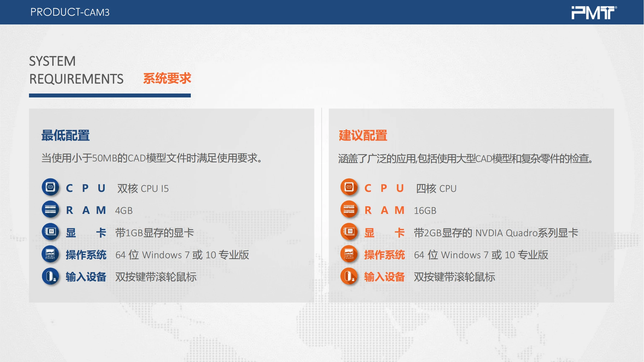This screenshot has width=644, height=362.
Task: Select the PRODUCT-CAM3 header title
Action: [x=70, y=12]
